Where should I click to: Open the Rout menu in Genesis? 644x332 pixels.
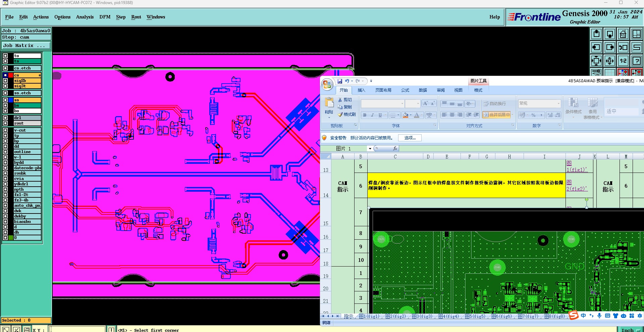click(136, 17)
